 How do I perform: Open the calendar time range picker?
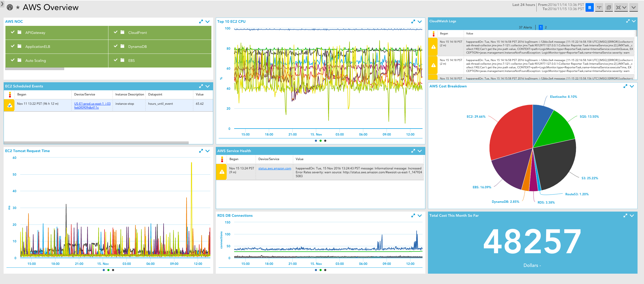pyautogui.click(x=589, y=8)
